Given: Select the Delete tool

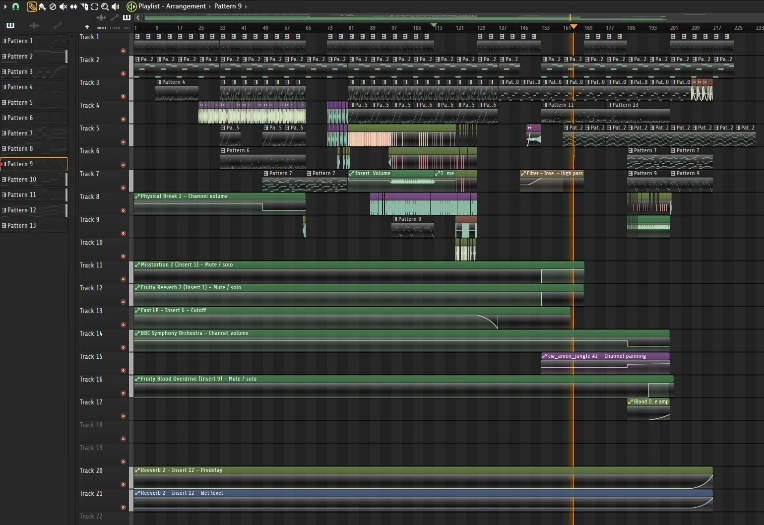Looking at the screenshot, I should (53, 6).
